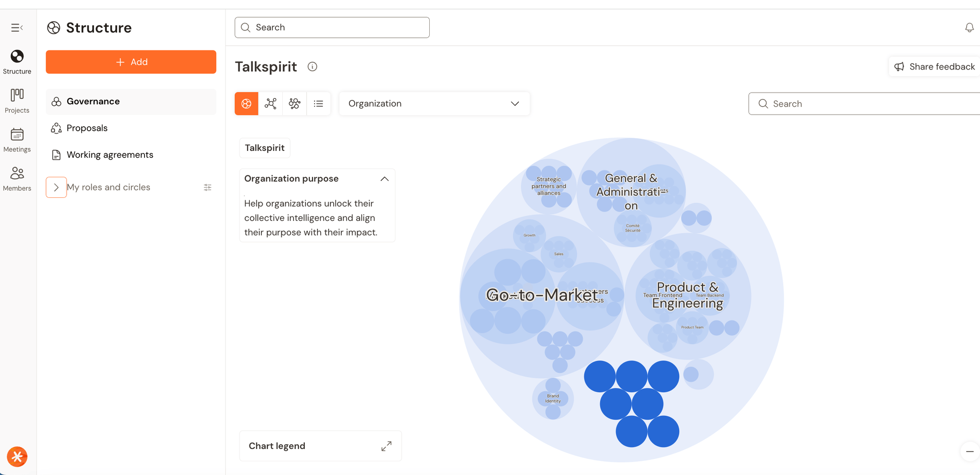
Task: Open the Projects section
Action: pos(17,100)
